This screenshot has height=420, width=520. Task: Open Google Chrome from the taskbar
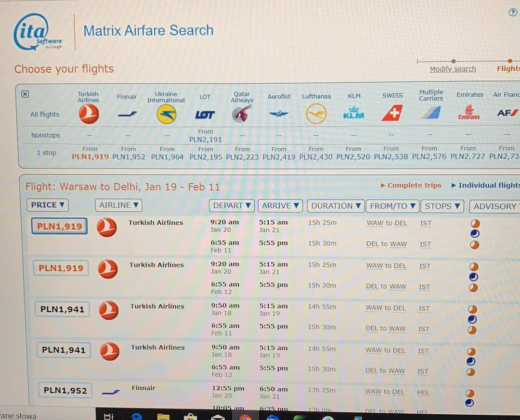coord(245,417)
